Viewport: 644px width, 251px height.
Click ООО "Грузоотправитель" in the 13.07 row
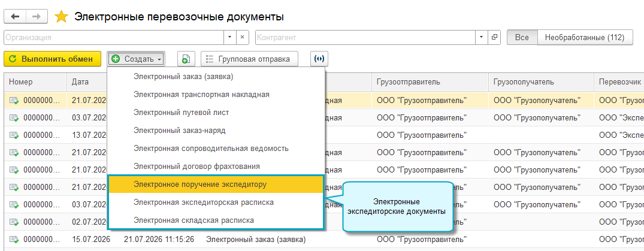421,135
